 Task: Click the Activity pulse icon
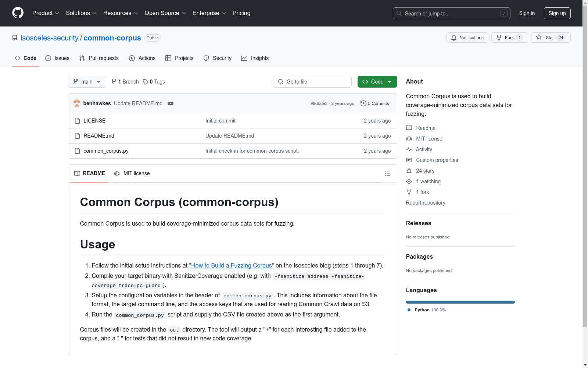coord(409,149)
